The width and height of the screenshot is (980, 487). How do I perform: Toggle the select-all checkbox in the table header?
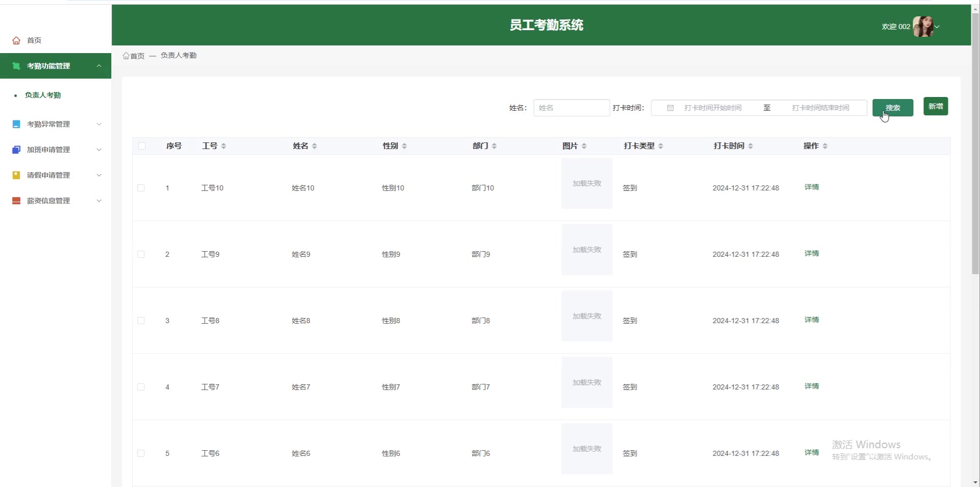coord(142,146)
